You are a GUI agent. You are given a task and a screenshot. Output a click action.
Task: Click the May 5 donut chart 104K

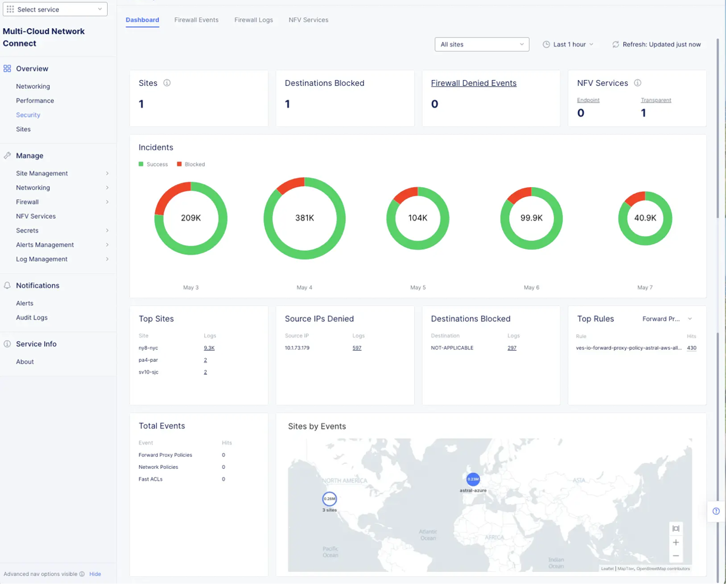(419, 219)
